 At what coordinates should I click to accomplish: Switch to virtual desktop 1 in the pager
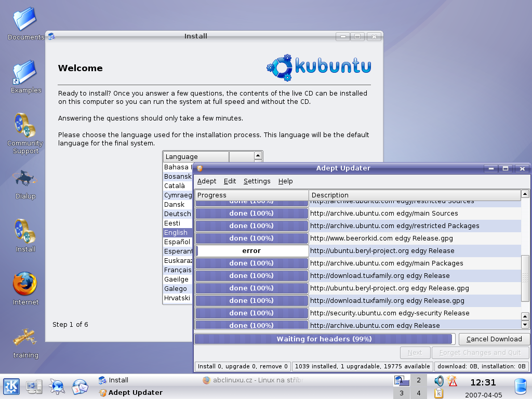pos(402,380)
